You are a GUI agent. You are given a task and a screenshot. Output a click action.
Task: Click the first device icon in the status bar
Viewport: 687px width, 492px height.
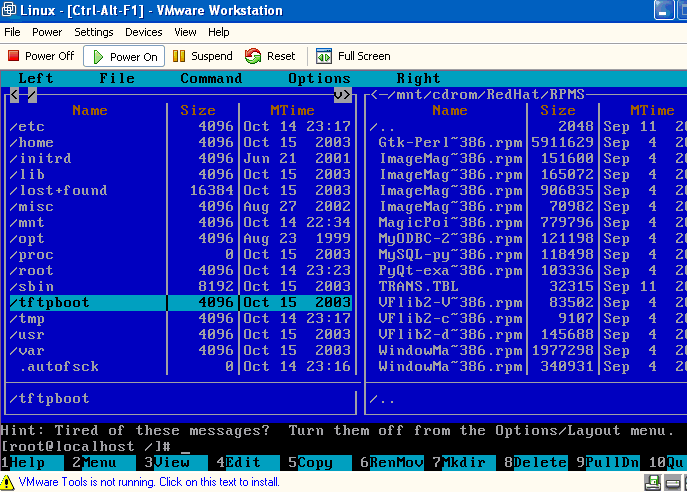coord(652,482)
